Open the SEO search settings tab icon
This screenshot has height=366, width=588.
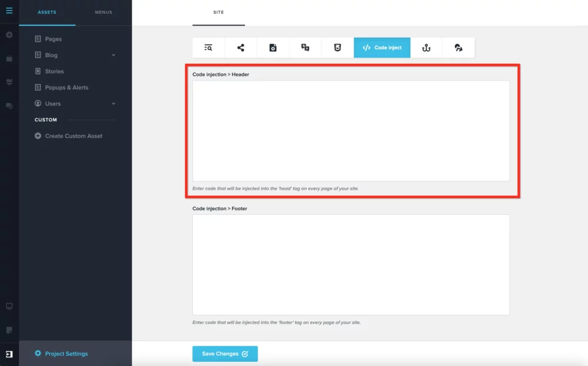click(x=208, y=48)
